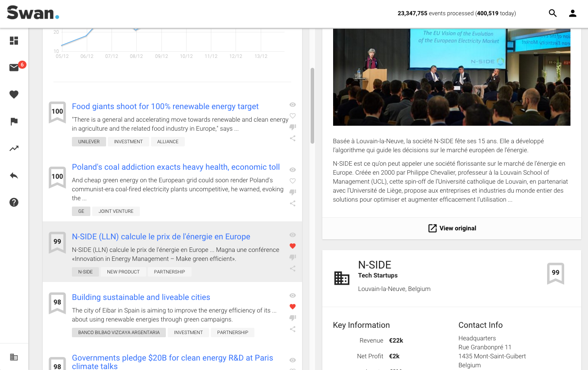Open N-SIDE (LLN) calcule le prix article
The height and width of the screenshot is (370, 588).
point(161,237)
